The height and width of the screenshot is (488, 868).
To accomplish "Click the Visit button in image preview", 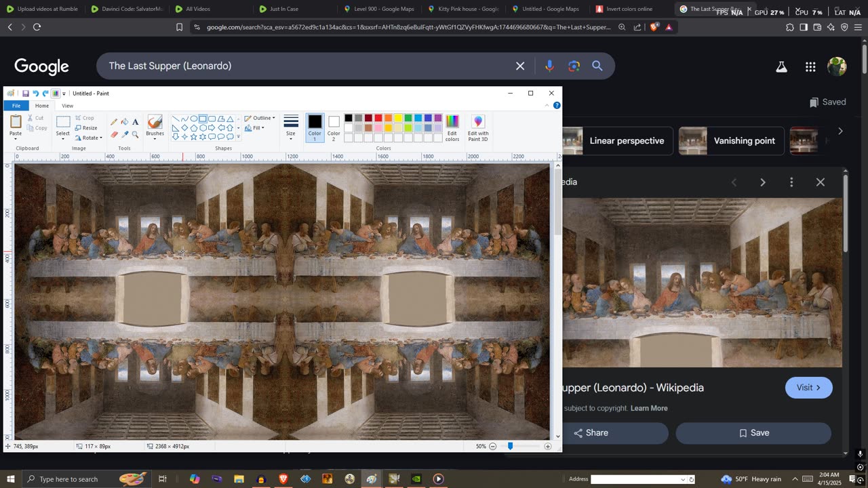I will point(809,388).
